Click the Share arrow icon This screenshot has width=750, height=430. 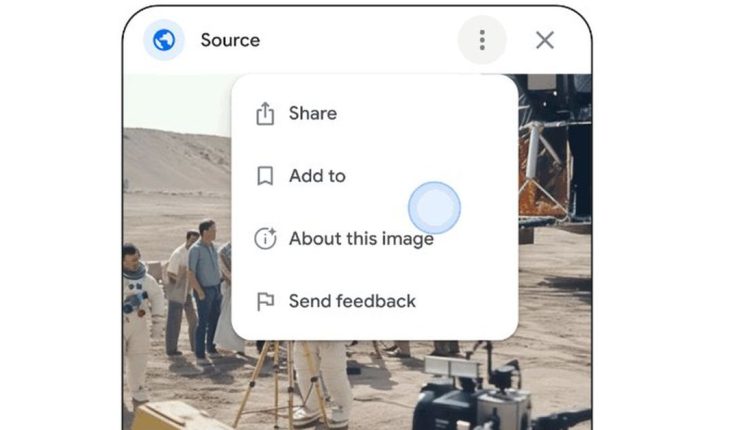pos(265,114)
